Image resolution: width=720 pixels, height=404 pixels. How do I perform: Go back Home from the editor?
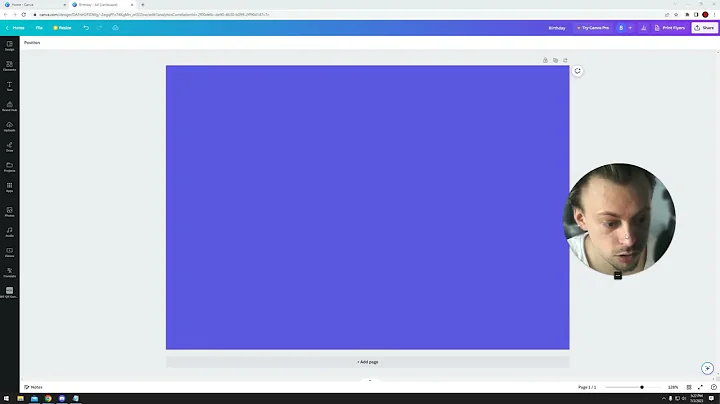click(15, 28)
